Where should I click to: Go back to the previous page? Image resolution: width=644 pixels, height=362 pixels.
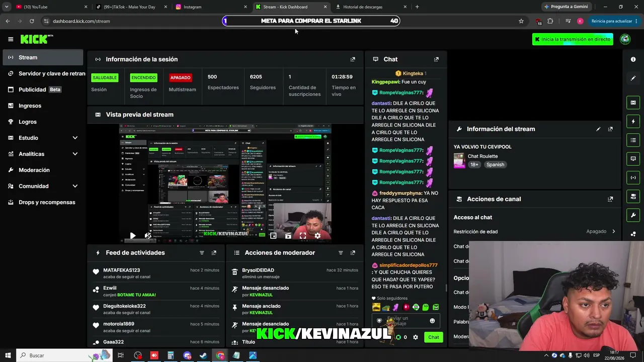point(8,21)
